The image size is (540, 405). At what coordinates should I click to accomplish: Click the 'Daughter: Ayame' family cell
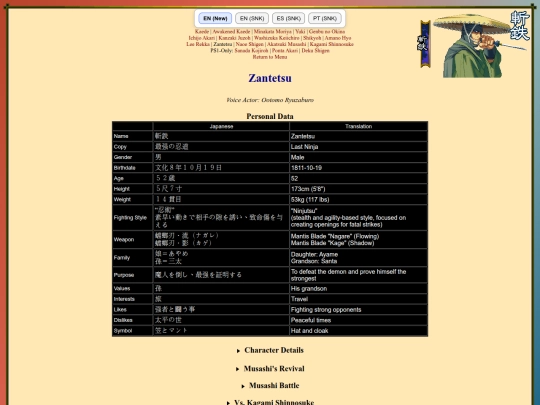359,258
